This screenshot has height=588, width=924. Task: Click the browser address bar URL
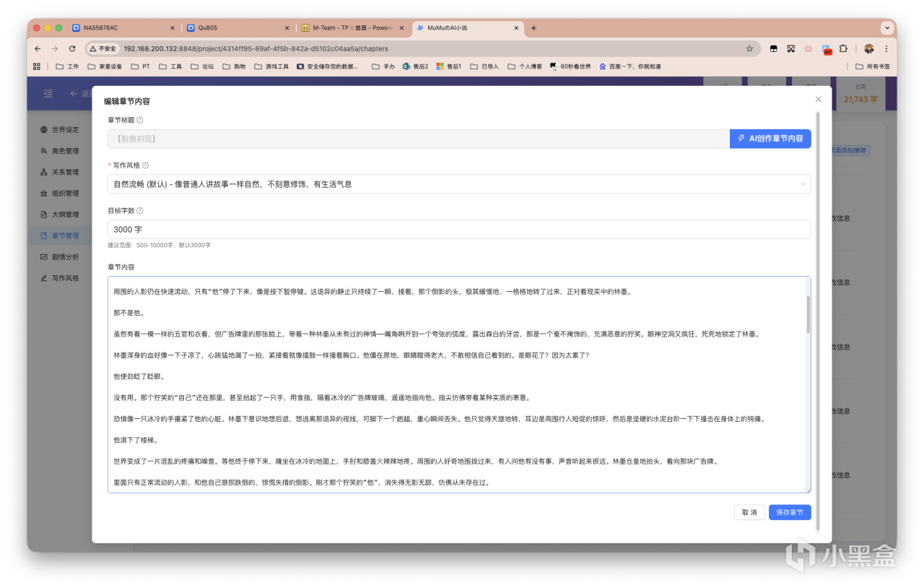(x=256, y=48)
